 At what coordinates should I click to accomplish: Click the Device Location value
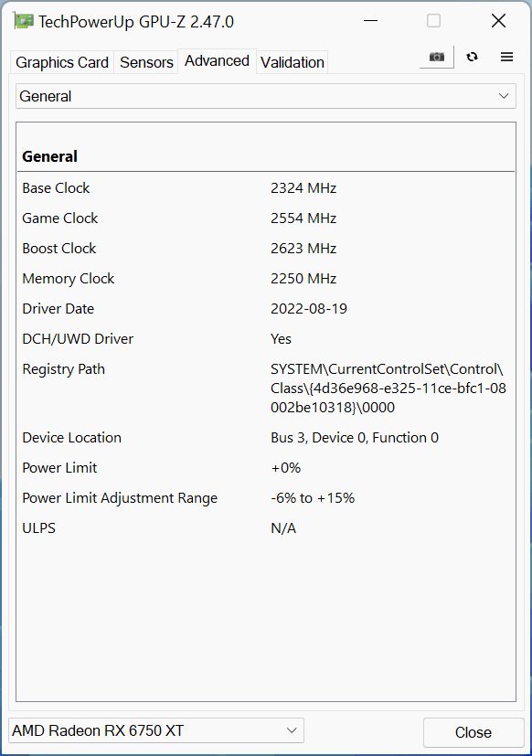click(x=355, y=438)
